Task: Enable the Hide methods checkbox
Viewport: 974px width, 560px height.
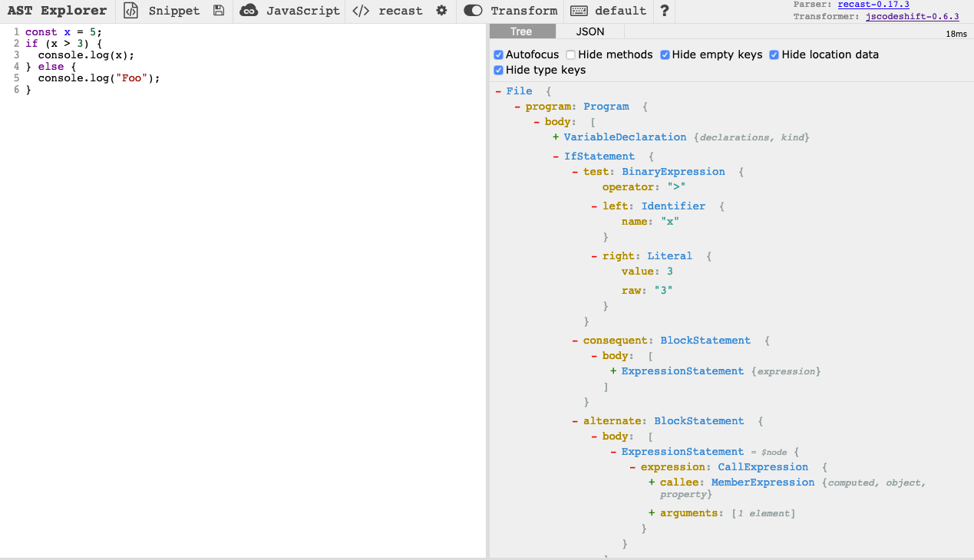Action: tap(569, 54)
